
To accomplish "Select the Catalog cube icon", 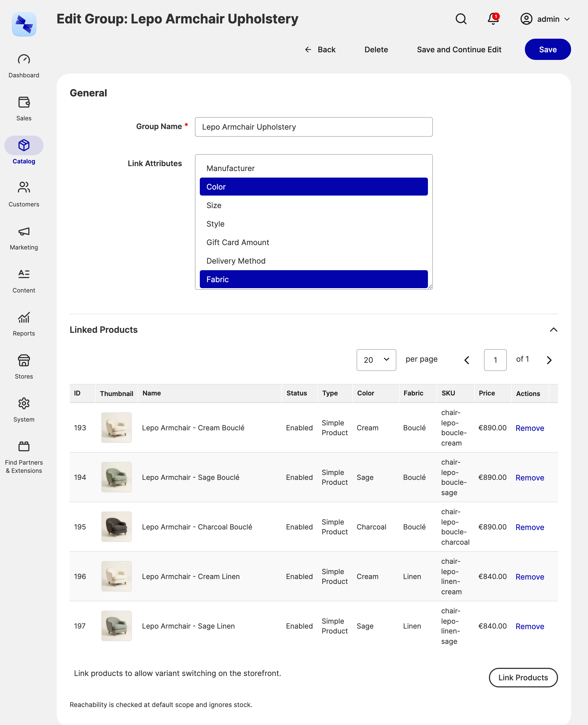I will coord(24,145).
